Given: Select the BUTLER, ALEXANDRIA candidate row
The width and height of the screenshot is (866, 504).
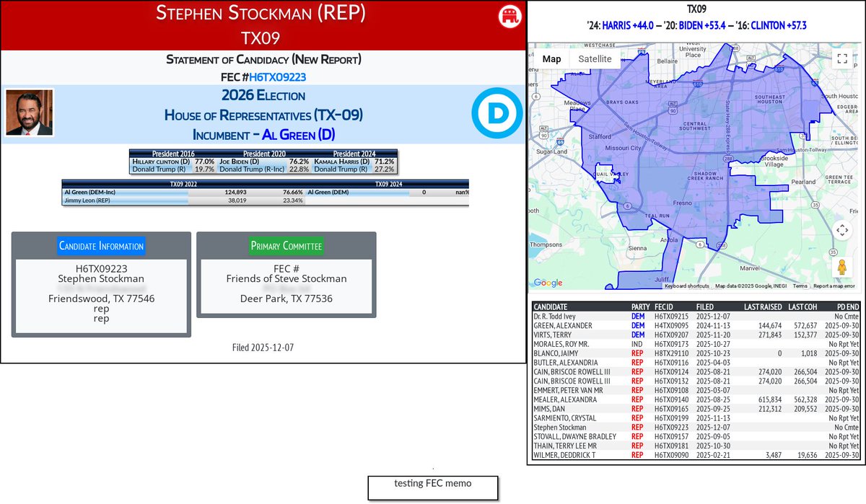Looking at the screenshot, I should [x=696, y=363].
